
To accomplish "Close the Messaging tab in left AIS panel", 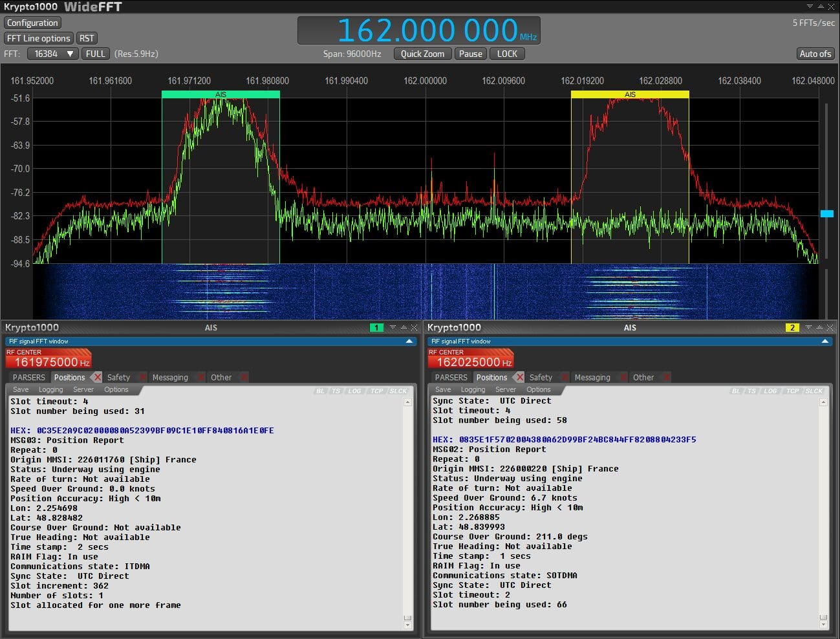I will pyautogui.click(x=200, y=377).
